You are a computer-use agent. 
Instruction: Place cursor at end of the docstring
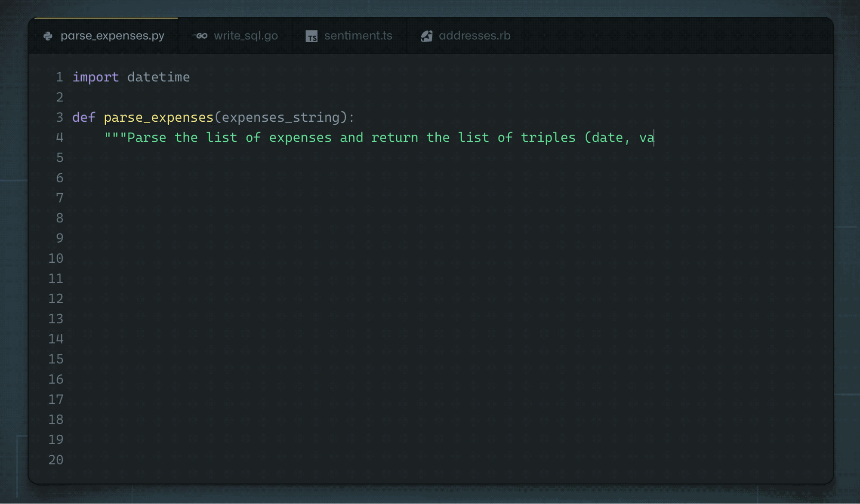pyautogui.click(x=654, y=137)
